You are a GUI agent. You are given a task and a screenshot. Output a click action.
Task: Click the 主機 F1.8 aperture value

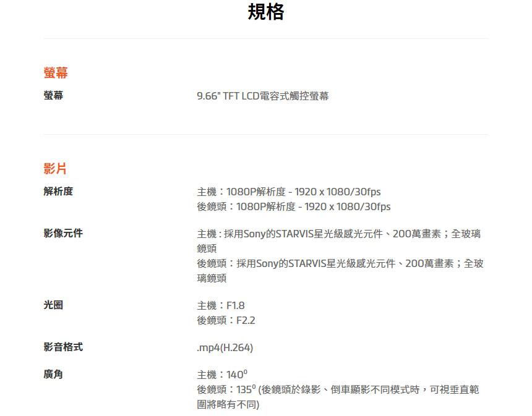pos(221,305)
